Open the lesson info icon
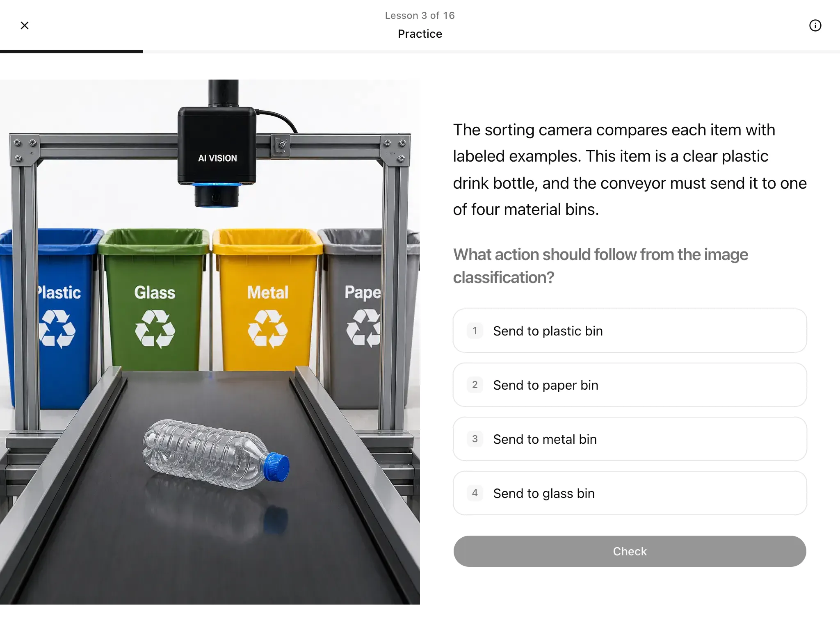 (x=815, y=25)
